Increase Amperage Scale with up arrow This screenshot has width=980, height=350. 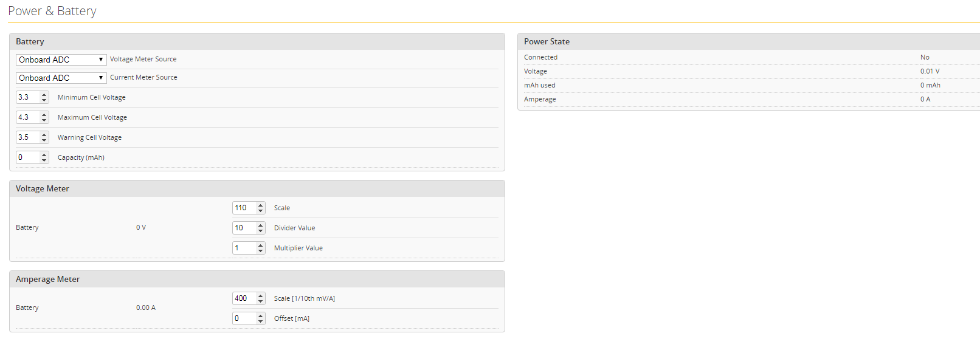(x=260, y=296)
